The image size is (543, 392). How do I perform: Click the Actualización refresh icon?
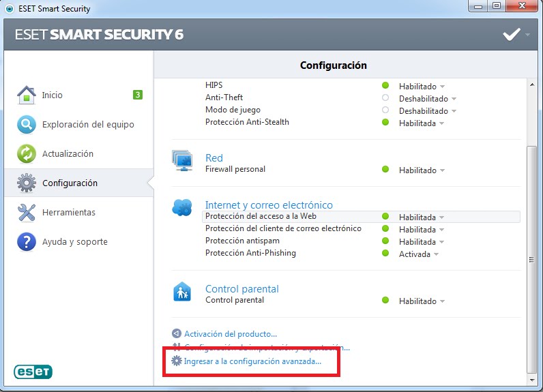pos(26,154)
